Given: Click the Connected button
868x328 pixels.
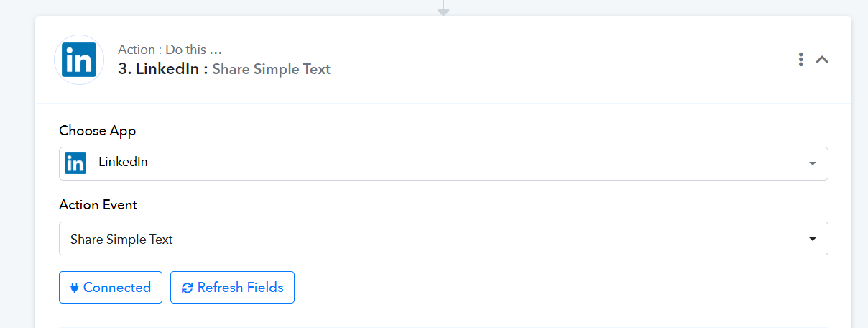Looking at the screenshot, I should coord(111,288).
